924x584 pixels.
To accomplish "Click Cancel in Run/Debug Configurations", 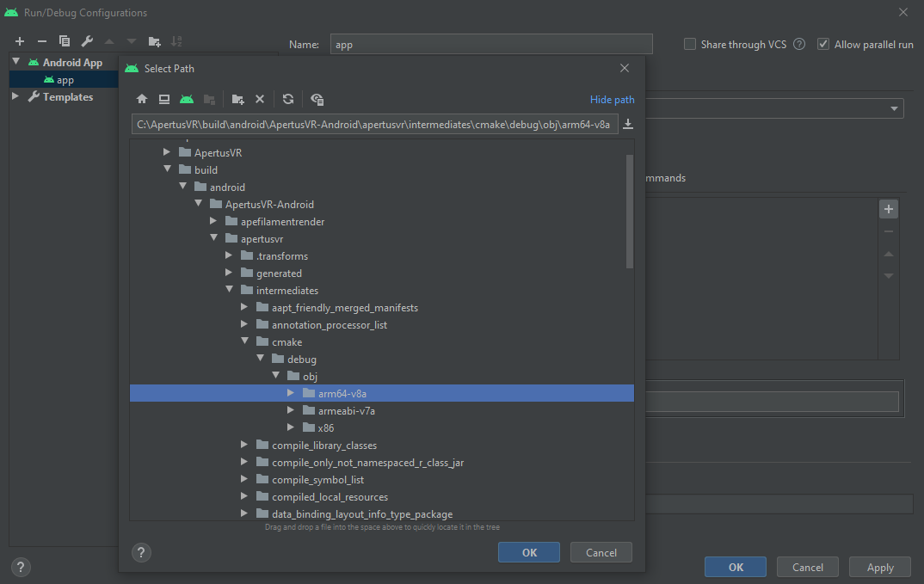I will (808, 567).
